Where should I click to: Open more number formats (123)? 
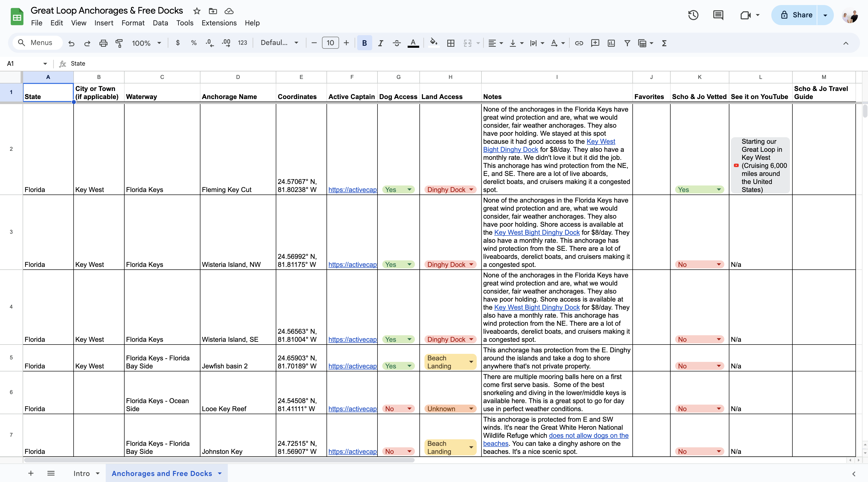point(242,43)
